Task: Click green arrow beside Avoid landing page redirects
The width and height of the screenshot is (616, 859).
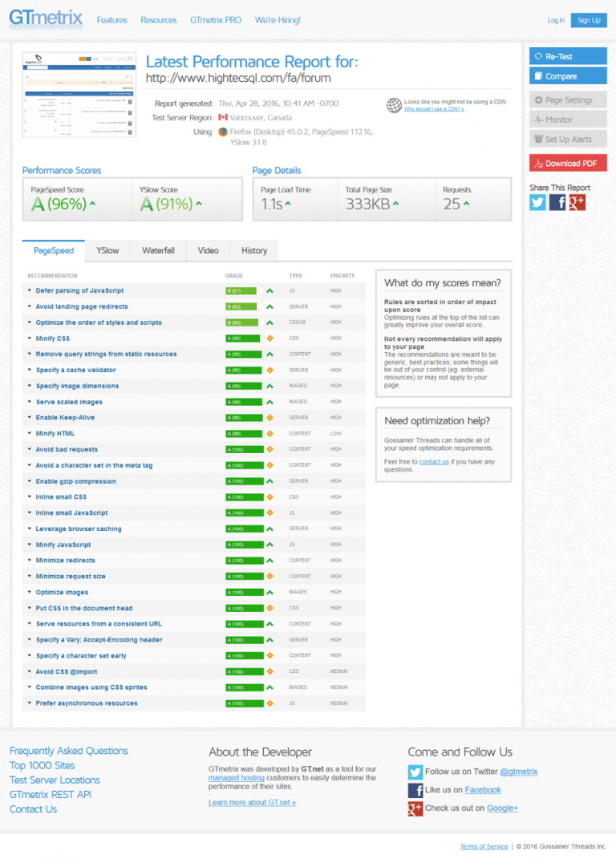Action: [x=269, y=306]
